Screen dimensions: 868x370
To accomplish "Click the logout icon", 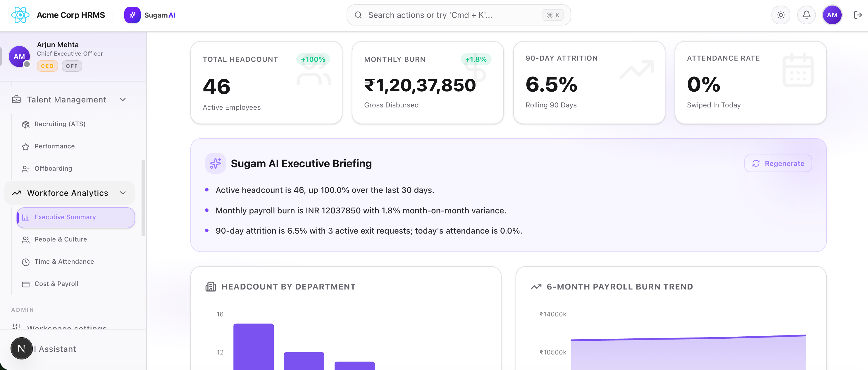I will point(857,15).
